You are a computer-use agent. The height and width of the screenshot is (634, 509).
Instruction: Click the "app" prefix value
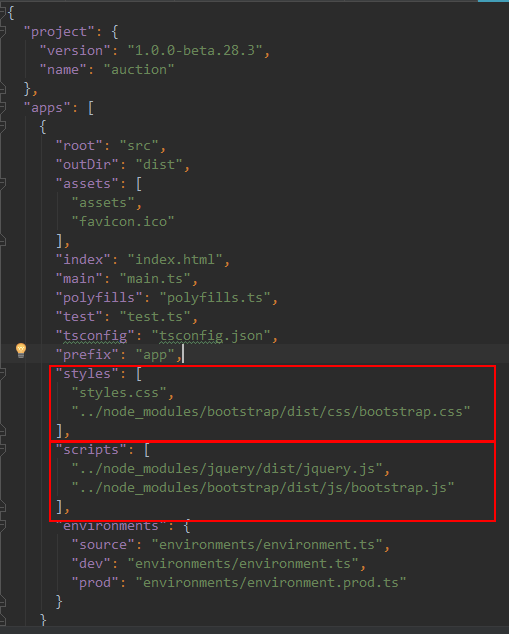[x=155, y=355]
